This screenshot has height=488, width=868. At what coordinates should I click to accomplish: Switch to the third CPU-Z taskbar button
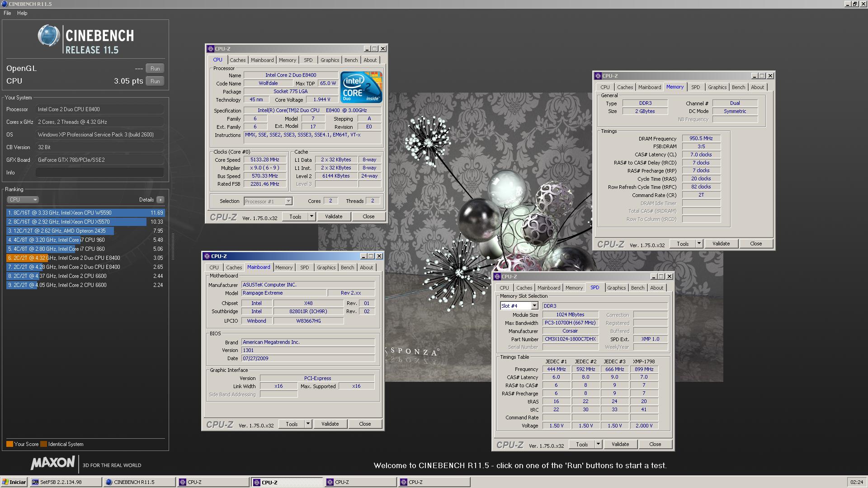tap(360, 482)
